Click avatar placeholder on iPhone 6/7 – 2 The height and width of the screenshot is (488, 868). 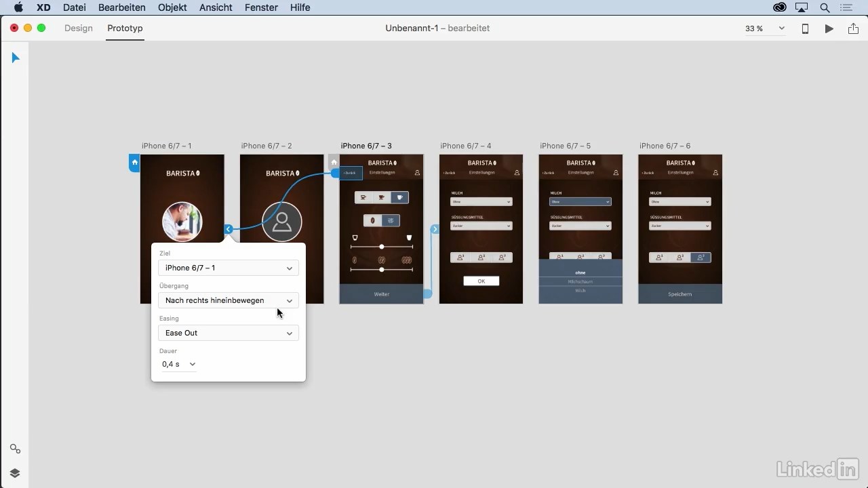click(282, 222)
